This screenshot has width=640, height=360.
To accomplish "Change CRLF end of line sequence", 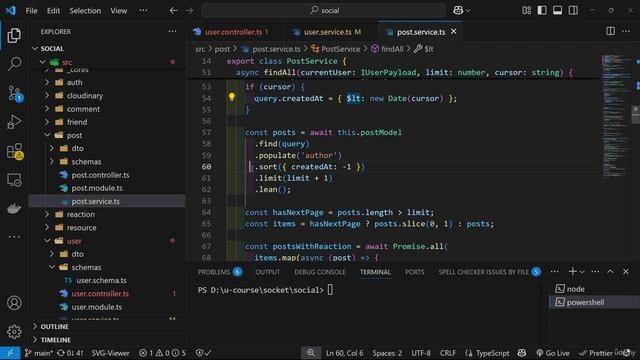I will tap(448, 353).
